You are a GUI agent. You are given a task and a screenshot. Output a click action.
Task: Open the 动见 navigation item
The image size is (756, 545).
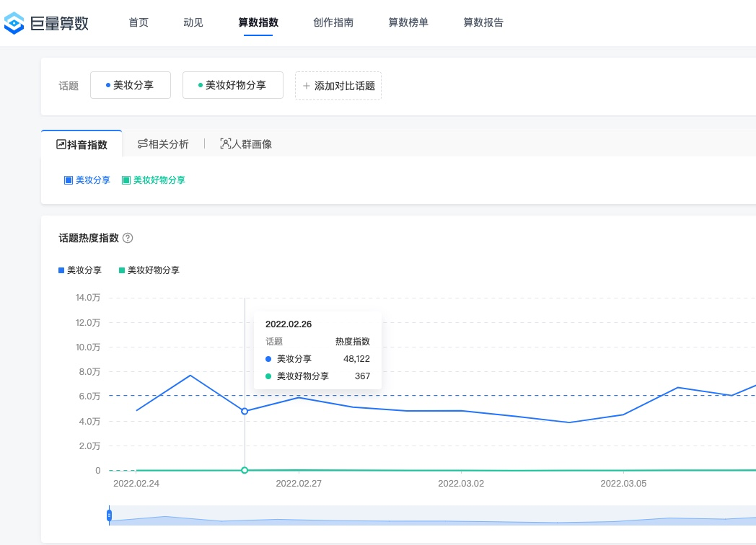tap(193, 22)
